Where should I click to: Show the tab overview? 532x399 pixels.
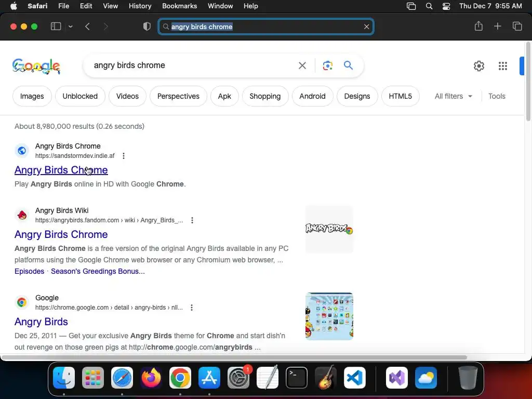(517, 26)
